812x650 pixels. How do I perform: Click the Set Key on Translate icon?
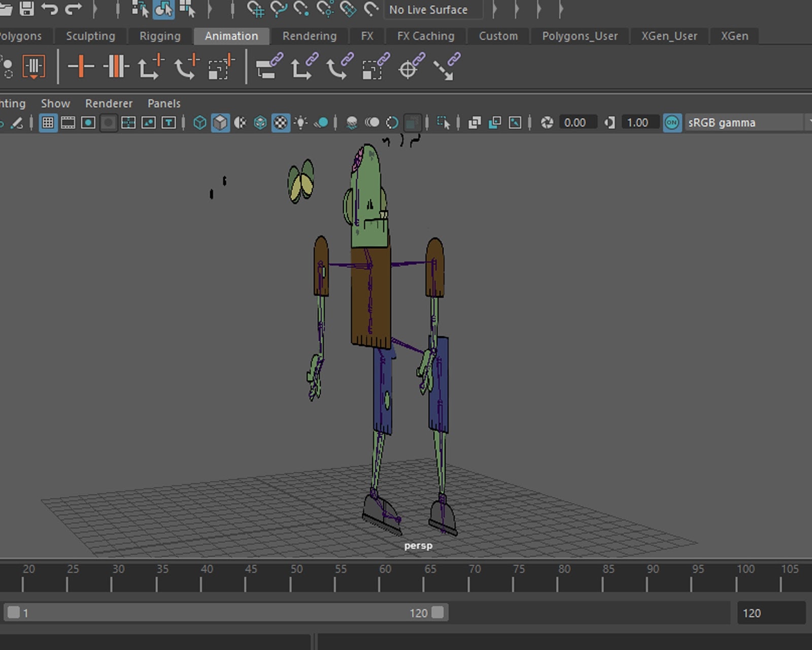150,67
